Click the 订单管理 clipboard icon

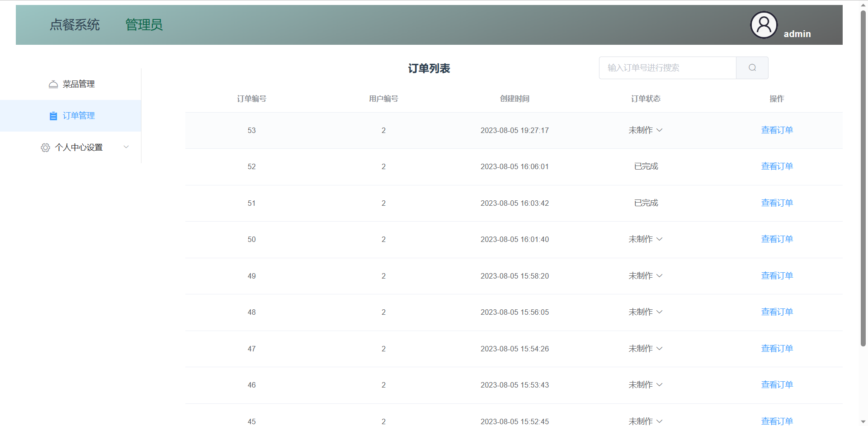pyautogui.click(x=53, y=116)
